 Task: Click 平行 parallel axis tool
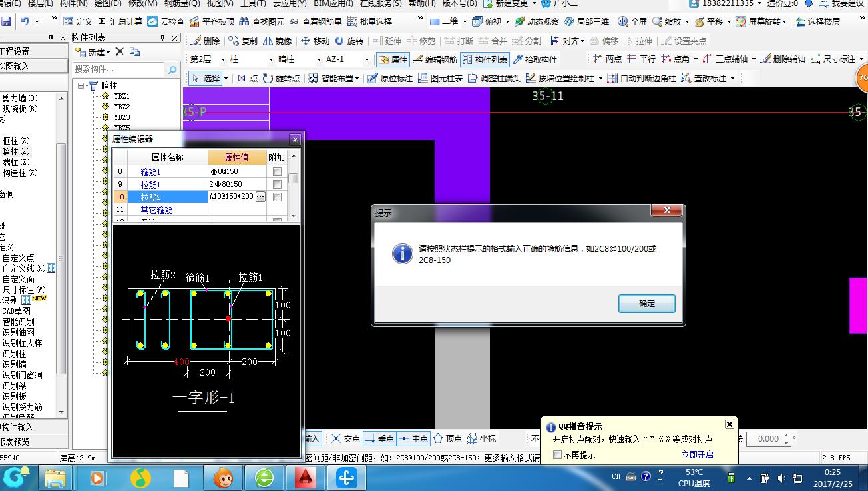point(641,59)
